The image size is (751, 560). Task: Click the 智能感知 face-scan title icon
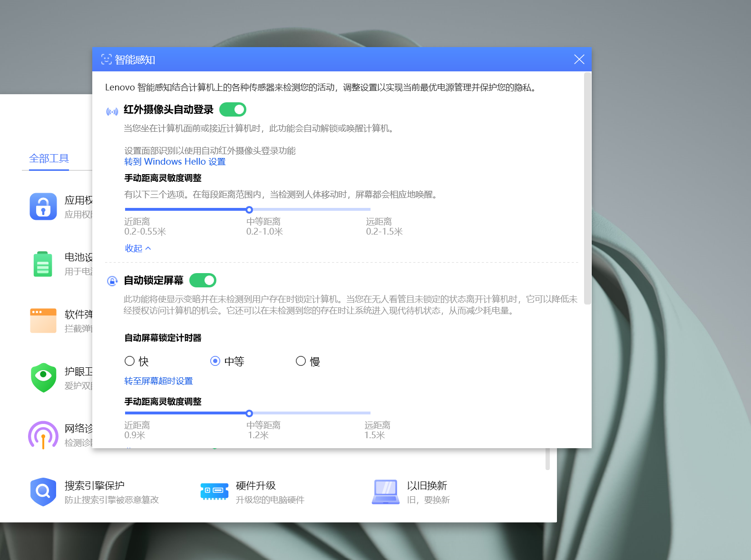(x=107, y=59)
